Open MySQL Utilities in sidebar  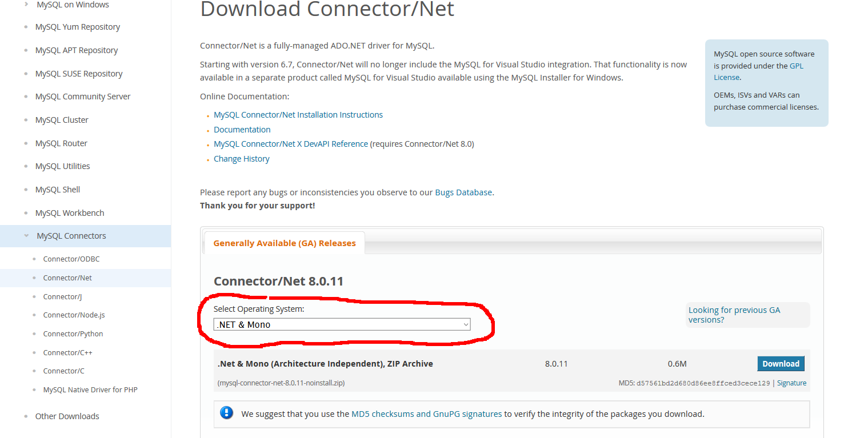(x=63, y=166)
